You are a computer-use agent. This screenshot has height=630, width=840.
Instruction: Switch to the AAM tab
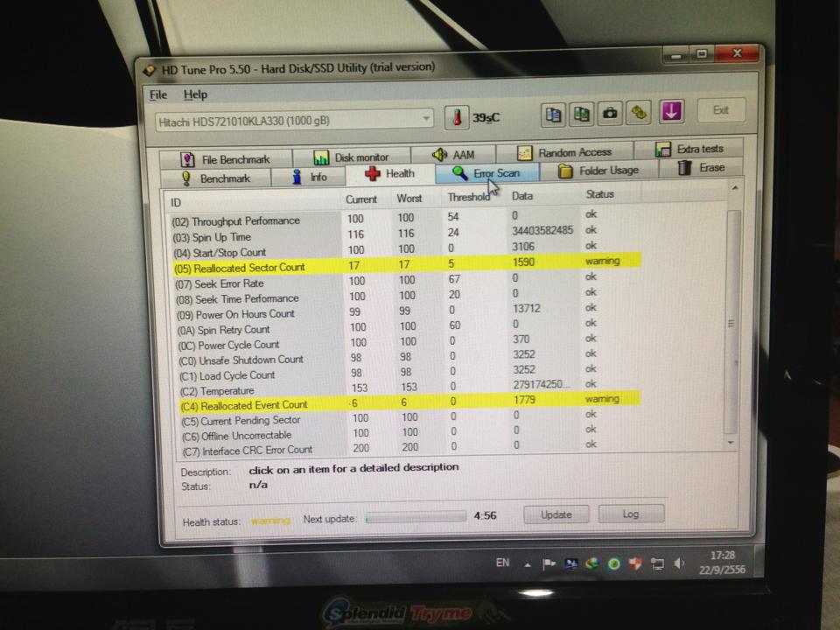click(454, 154)
